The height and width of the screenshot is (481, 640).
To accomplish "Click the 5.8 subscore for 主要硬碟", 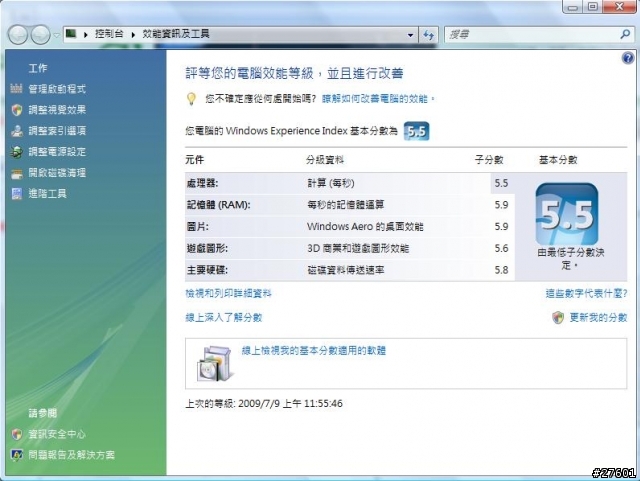I will (x=501, y=270).
